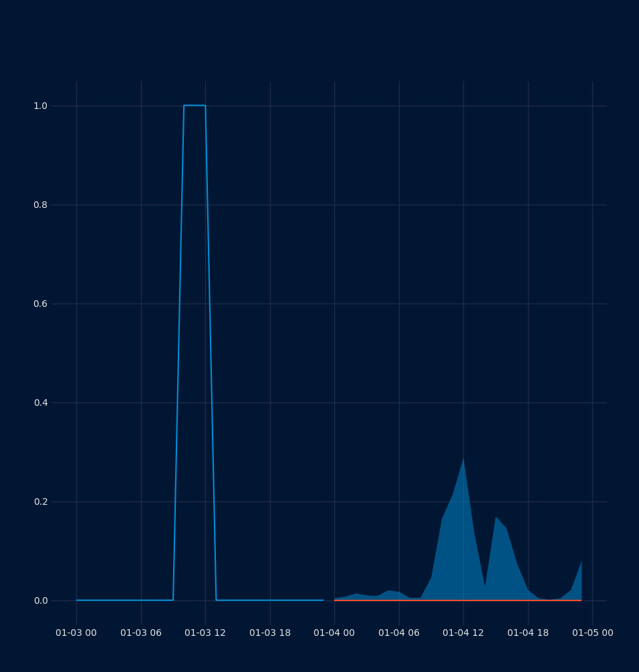Screen dimensions: 639x672
Task: Click the 0.8 y-axis tick label
Action: click(x=41, y=205)
